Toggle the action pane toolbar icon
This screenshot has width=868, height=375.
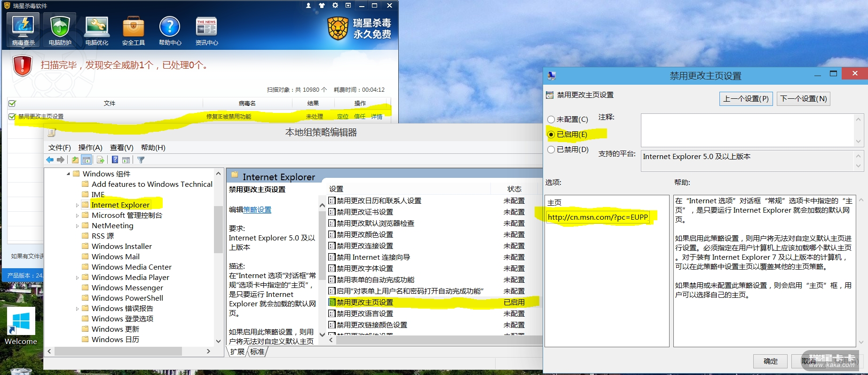[x=126, y=160]
